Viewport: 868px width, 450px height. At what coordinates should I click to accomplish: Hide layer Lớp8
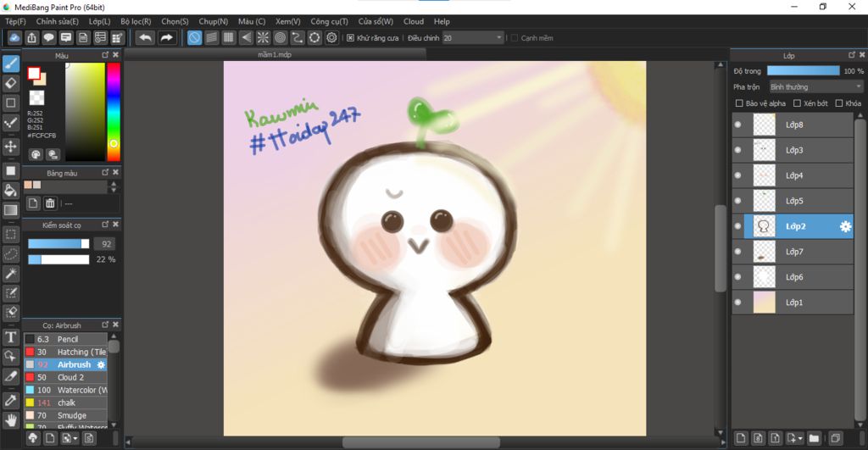tap(738, 125)
